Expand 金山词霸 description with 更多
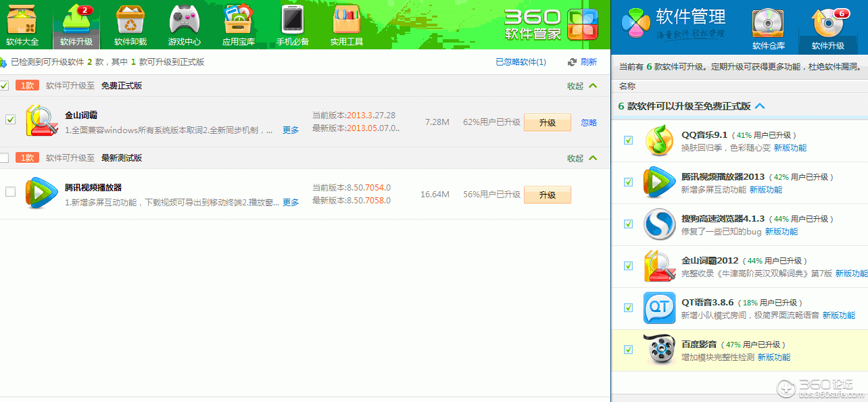This screenshot has width=868, height=402. click(291, 130)
